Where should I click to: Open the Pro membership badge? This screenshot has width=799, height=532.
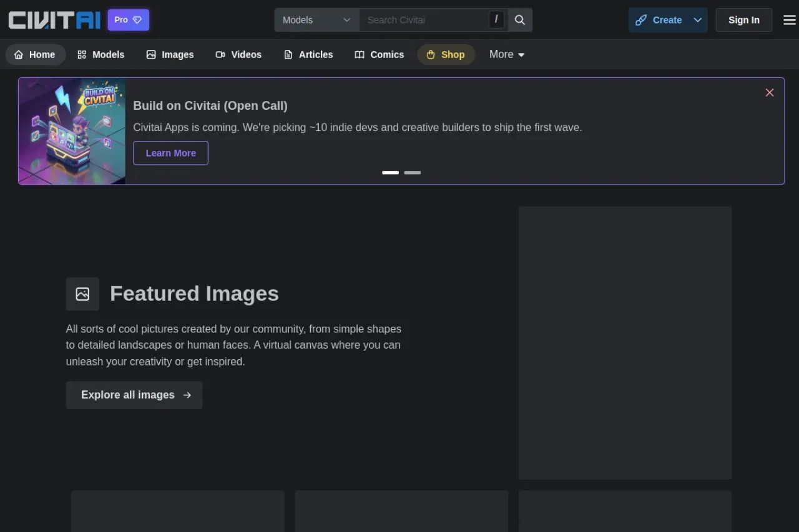pyautogui.click(x=128, y=20)
